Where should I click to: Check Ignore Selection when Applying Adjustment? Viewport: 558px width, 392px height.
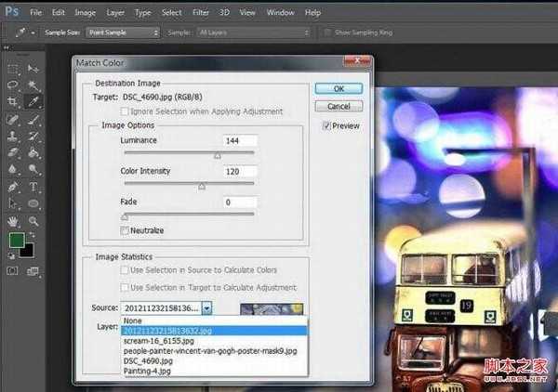click(x=125, y=111)
